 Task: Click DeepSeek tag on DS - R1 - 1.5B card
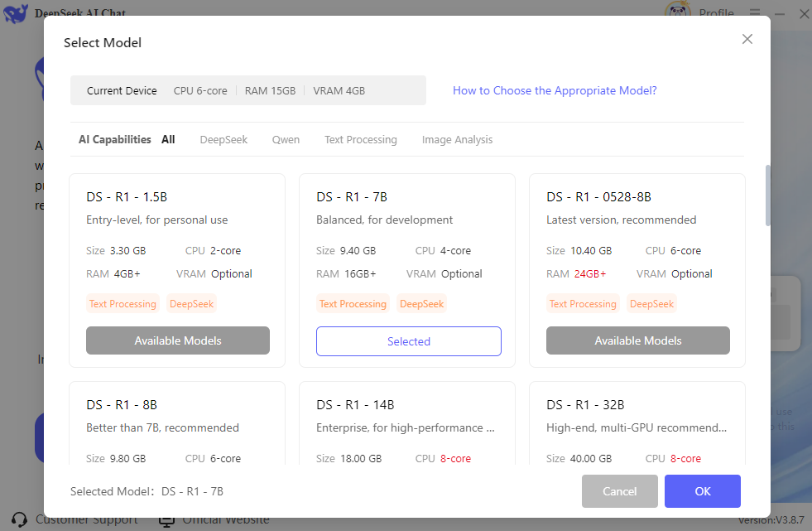(x=191, y=303)
